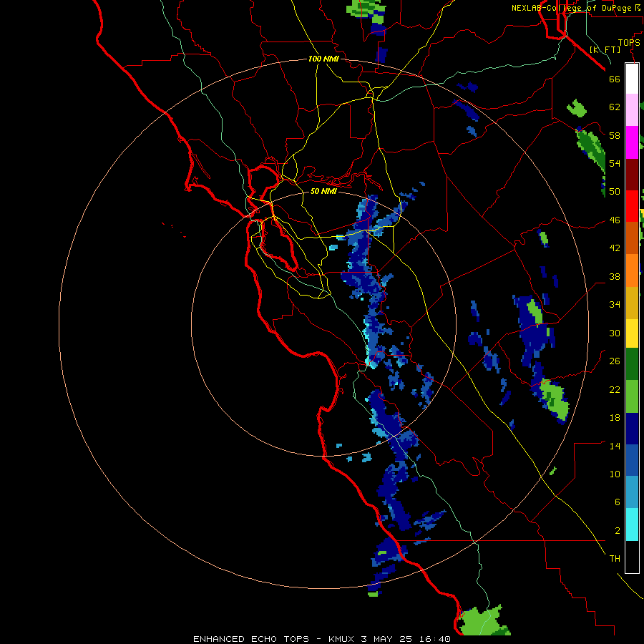This screenshot has height=644, width=644.
Task: Click the 100 NMI range ring label
Action: pyautogui.click(x=323, y=59)
